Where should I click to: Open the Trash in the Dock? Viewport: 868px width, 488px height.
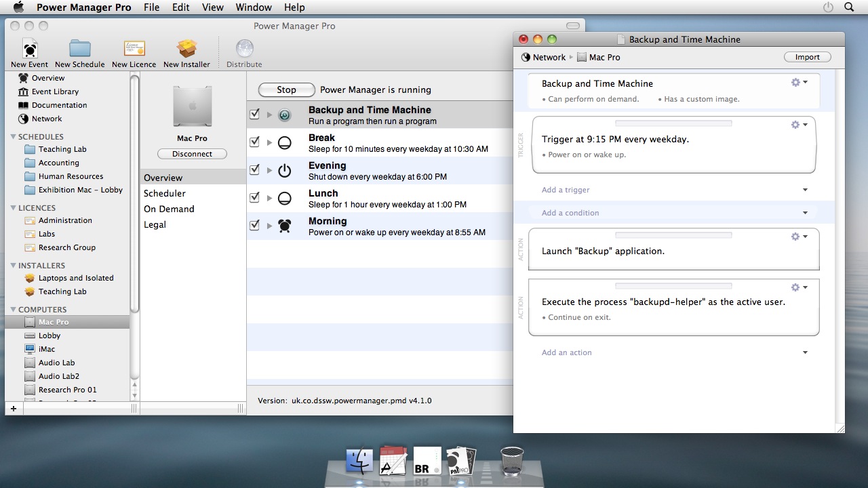pos(512,461)
